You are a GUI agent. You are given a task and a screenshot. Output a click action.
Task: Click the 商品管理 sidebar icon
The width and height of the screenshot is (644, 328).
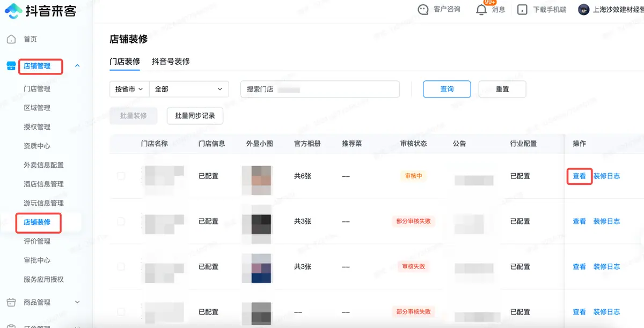click(x=11, y=302)
